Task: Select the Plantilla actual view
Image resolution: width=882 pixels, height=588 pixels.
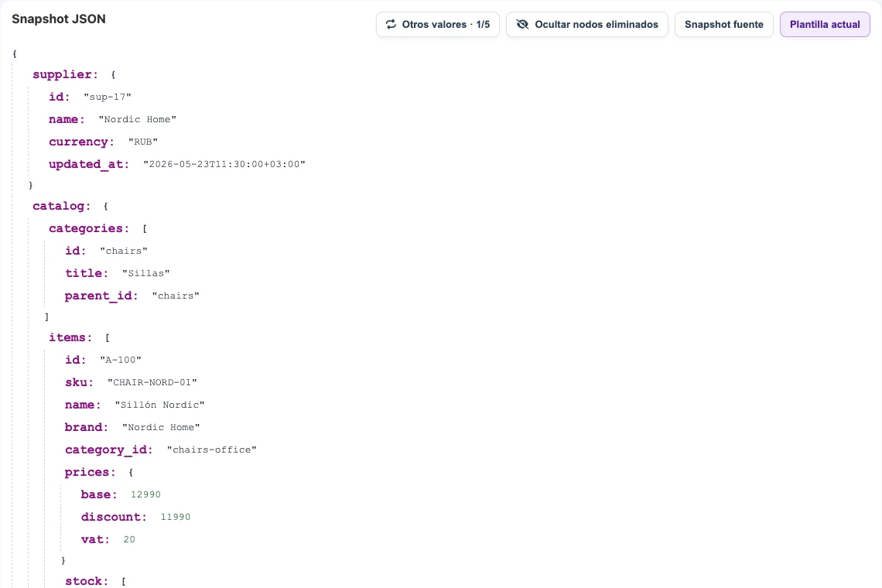Action: [x=825, y=24]
